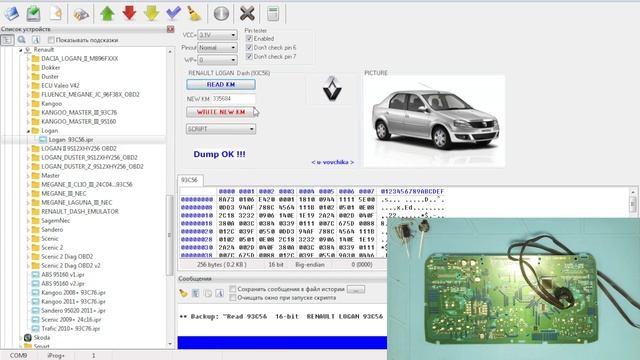Collapse the Renault tree node
Image resolution: width=640 pixels, height=360 pixels.
pyautogui.click(x=21, y=50)
